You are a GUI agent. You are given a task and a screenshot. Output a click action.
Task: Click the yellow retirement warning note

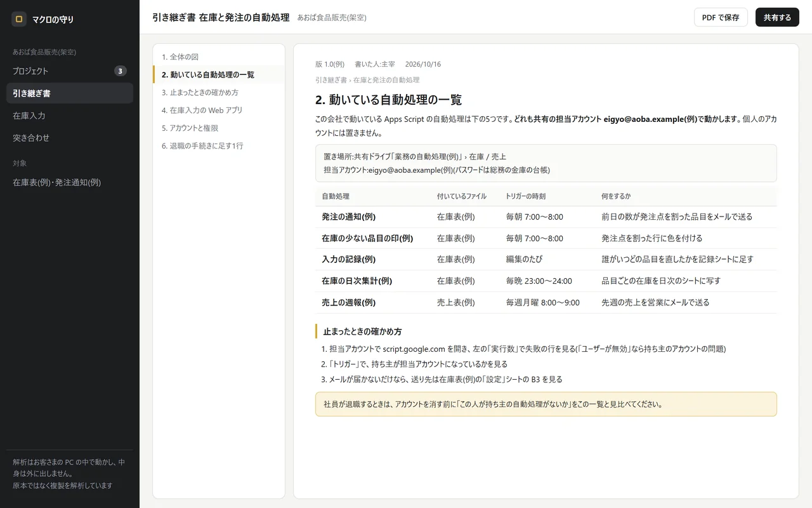(546, 404)
